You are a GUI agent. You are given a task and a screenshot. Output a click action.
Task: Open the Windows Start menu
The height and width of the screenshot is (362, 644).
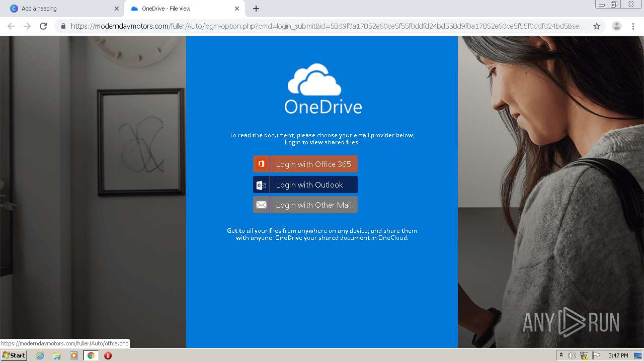(x=14, y=355)
